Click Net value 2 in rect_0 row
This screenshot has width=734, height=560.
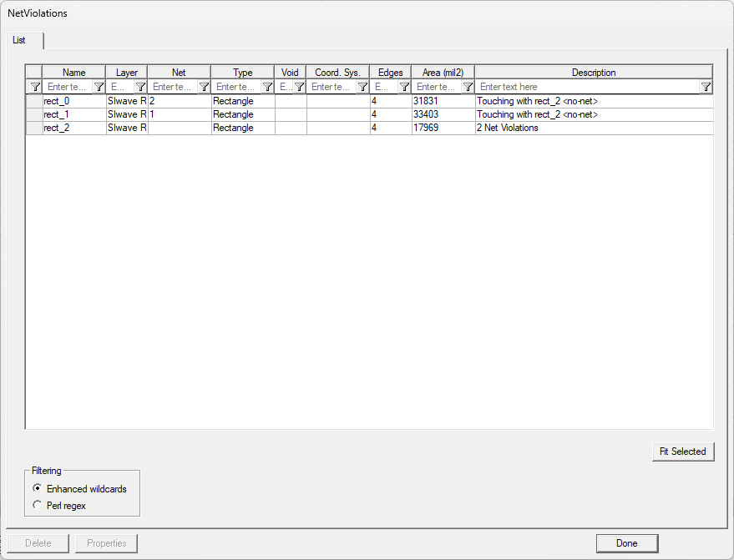tap(180, 101)
